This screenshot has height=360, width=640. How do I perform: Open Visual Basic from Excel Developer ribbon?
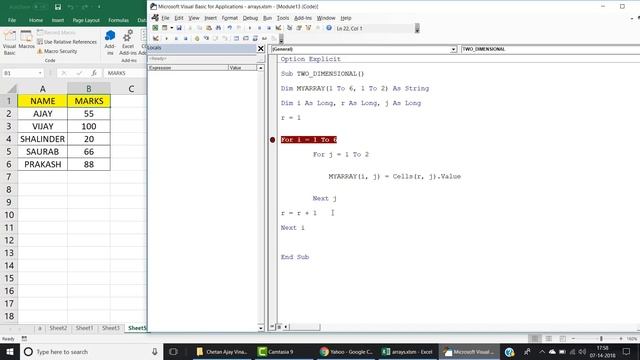pyautogui.click(x=9, y=42)
